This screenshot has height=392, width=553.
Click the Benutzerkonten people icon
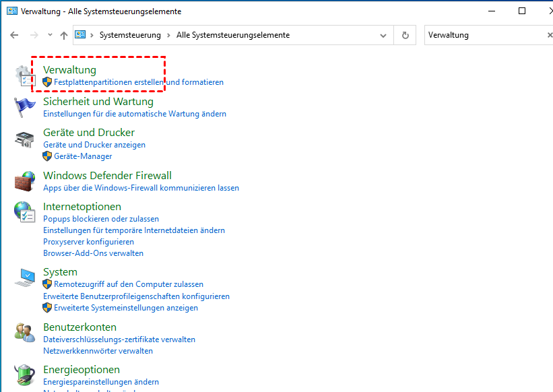coord(24,333)
